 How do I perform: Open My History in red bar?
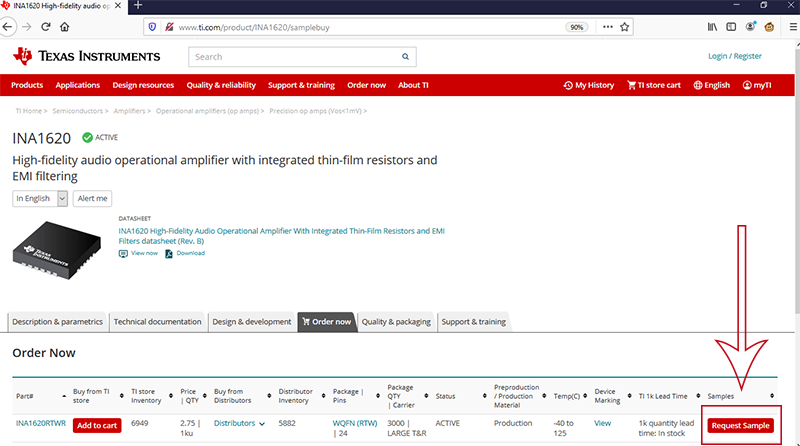pyautogui.click(x=589, y=85)
